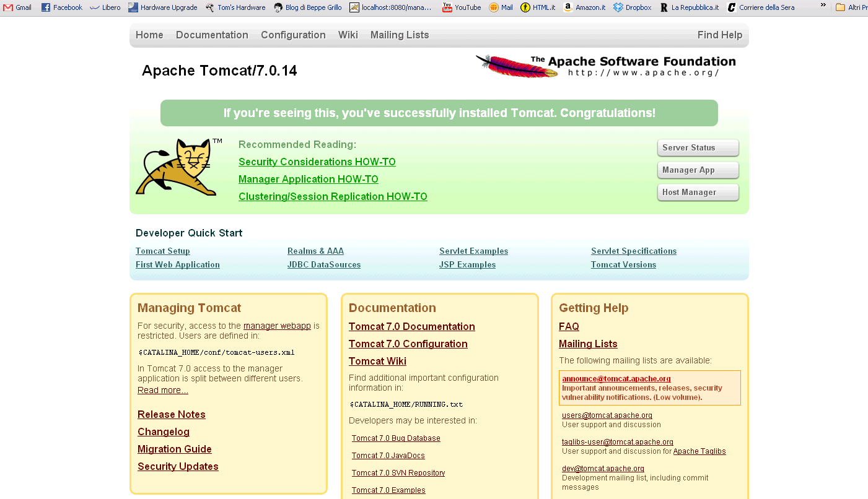
Task: Click the Apache Software Foundation feather logo
Action: pyautogui.click(x=606, y=66)
